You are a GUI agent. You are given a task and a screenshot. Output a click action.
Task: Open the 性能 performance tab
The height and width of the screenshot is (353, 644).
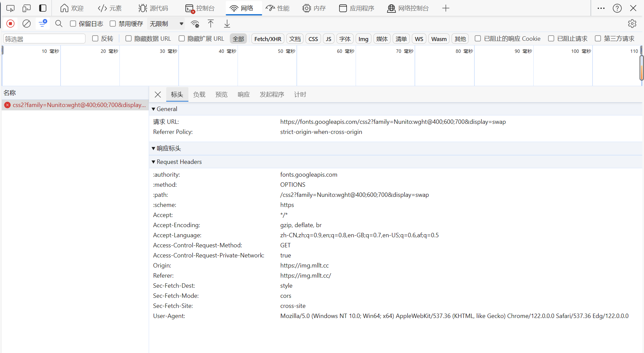point(278,8)
